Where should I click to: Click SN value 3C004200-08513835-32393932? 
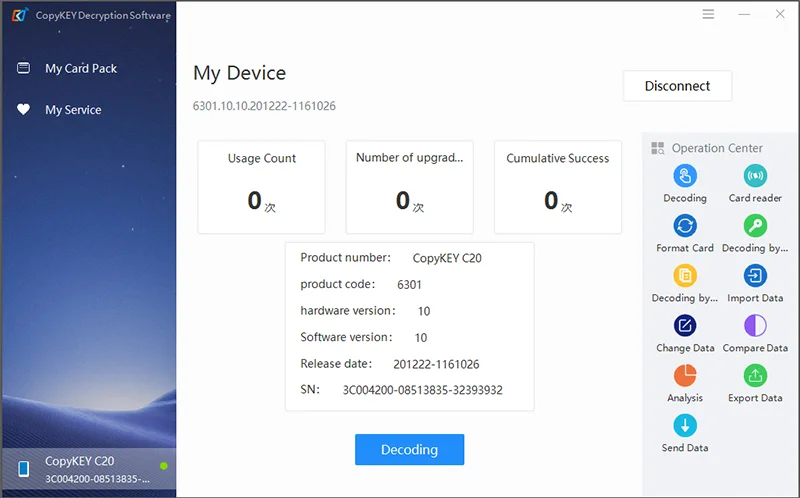(422, 390)
